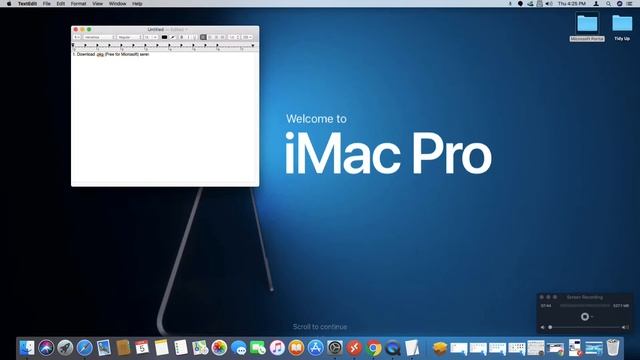The width and height of the screenshot is (640, 360).
Task: Click the Untitled title of TextEdit window
Action: pyautogui.click(x=156, y=29)
